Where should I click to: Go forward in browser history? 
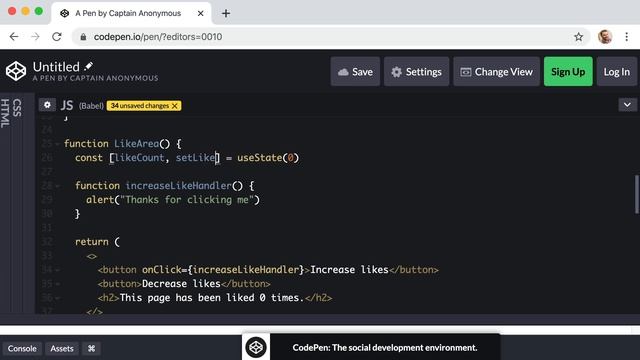[x=36, y=37]
